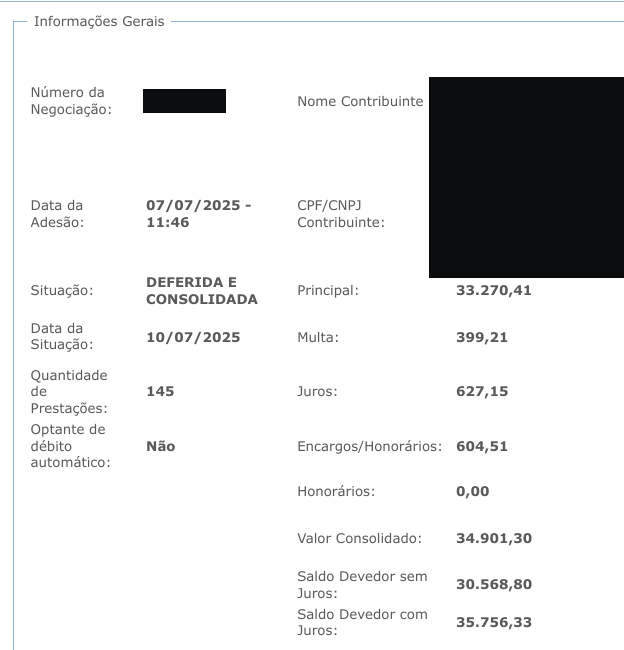Select the charges value 604,51
This screenshot has height=650, width=624.
click(482, 446)
